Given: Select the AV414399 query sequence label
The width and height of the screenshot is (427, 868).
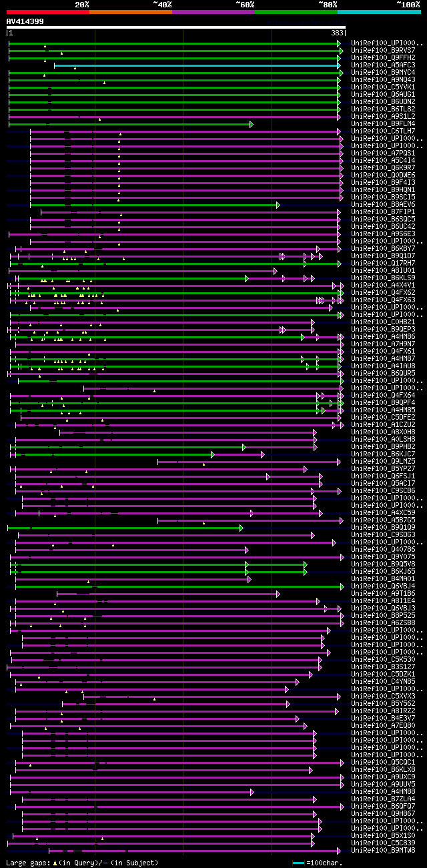Looking at the screenshot, I should coord(25,21).
